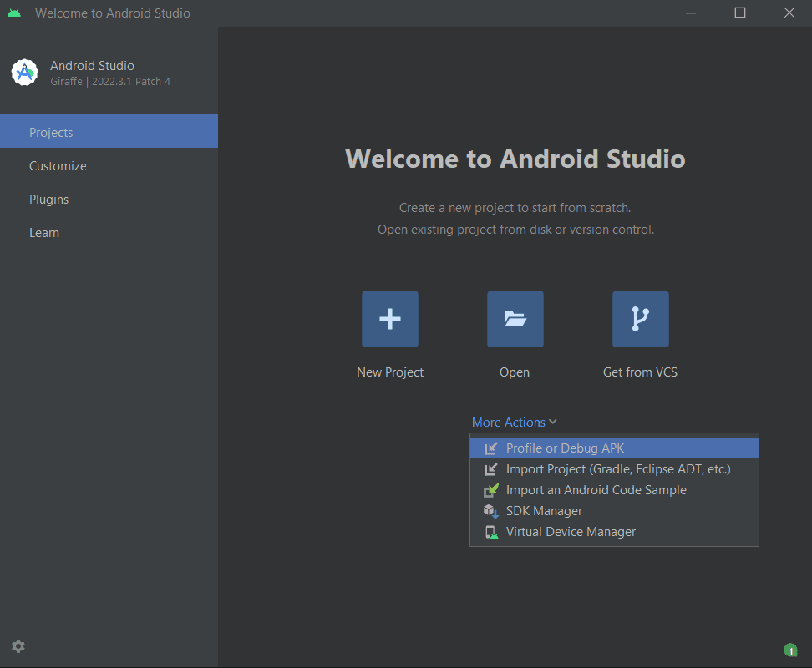Collapse the More Actions dropdown
Viewport: 812px width, 668px height.
pyautogui.click(x=515, y=423)
